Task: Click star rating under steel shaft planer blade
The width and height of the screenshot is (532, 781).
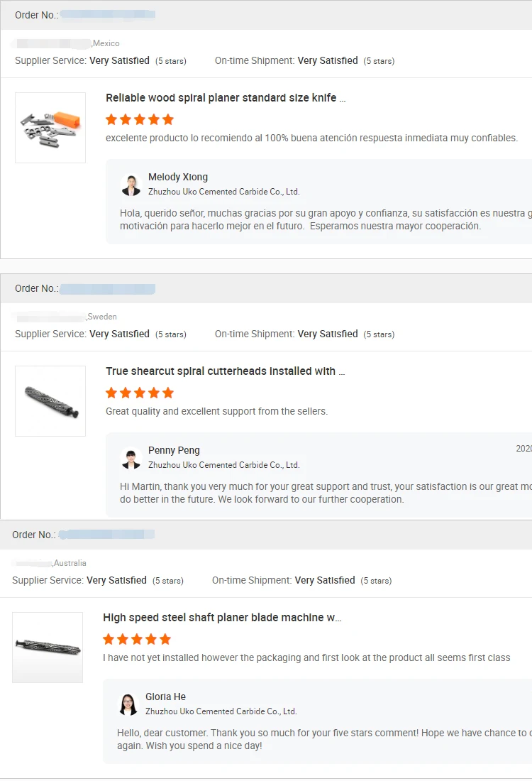Action: pos(137,639)
